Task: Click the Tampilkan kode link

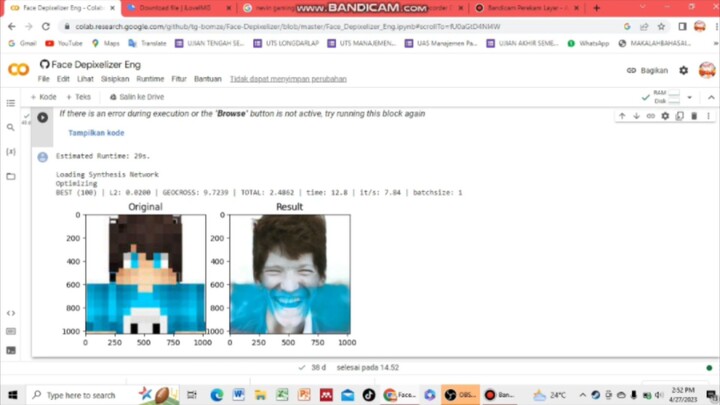Action: [x=96, y=133]
